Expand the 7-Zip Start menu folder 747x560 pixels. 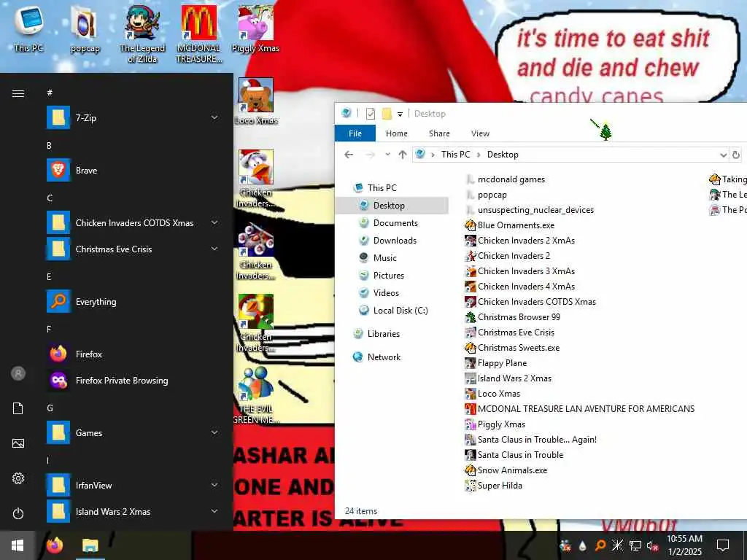click(x=214, y=117)
